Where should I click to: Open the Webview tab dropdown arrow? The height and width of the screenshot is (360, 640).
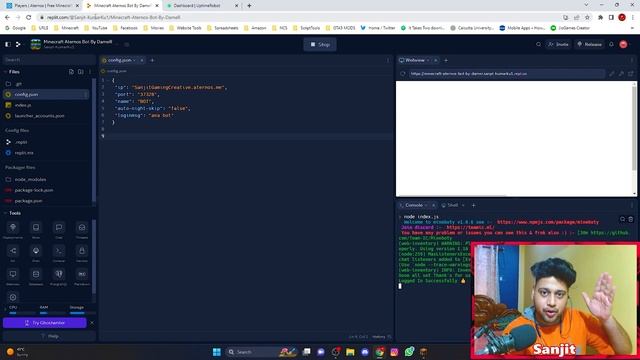428,60
